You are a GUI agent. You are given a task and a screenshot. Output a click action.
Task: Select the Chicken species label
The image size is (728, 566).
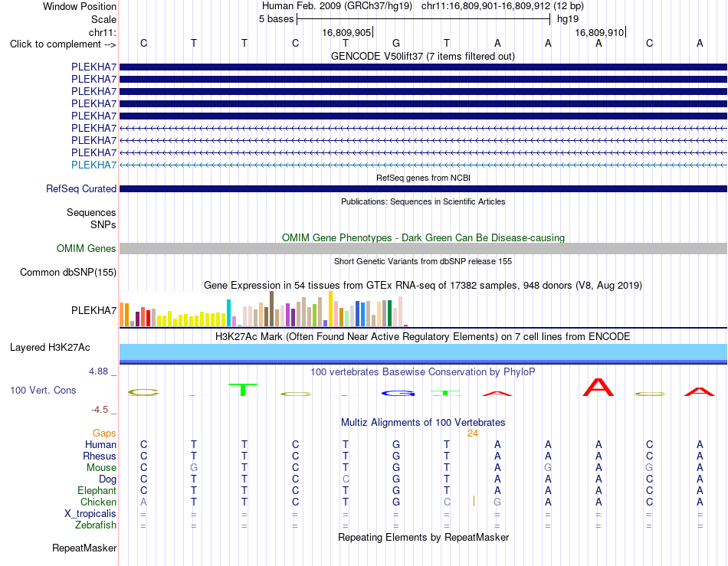[98, 502]
